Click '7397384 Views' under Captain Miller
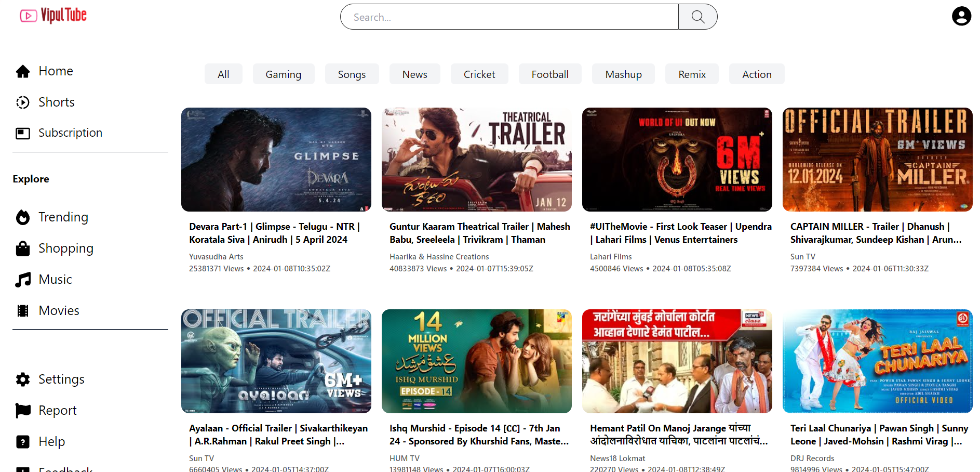The height and width of the screenshot is (472, 980). pyautogui.click(x=817, y=269)
